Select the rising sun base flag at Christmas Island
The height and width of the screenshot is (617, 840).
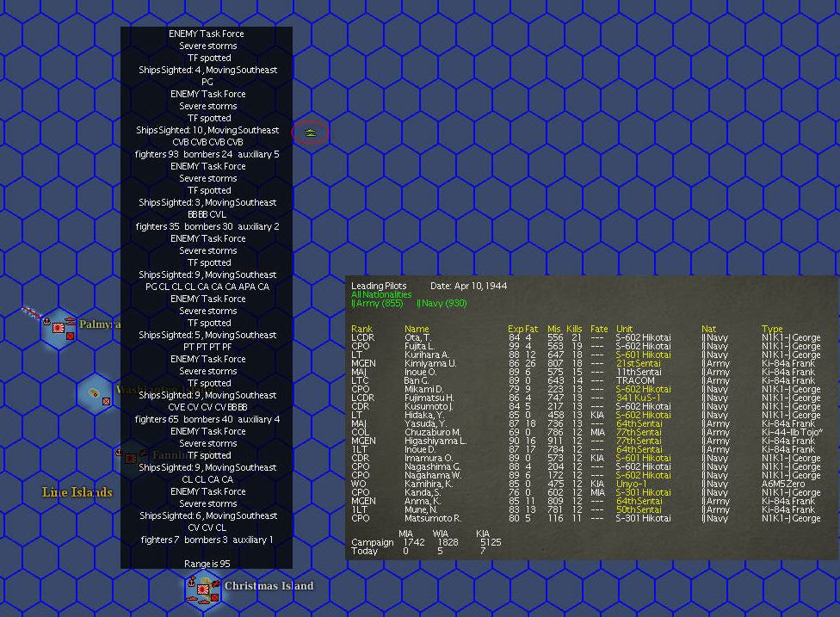click(203, 589)
